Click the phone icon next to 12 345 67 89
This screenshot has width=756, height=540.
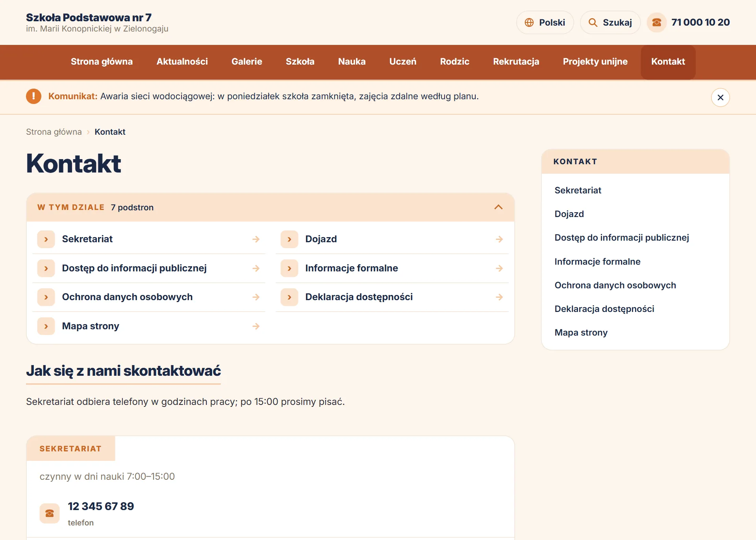[x=50, y=513]
